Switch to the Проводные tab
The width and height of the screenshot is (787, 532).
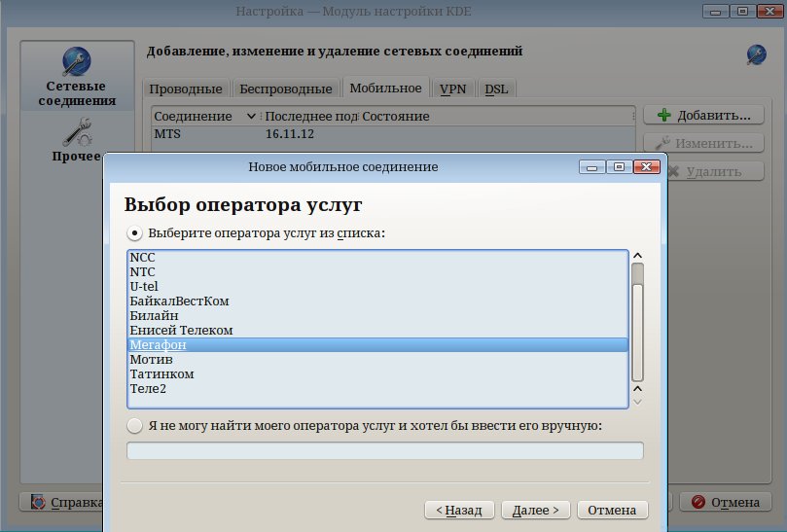pyautogui.click(x=186, y=89)
